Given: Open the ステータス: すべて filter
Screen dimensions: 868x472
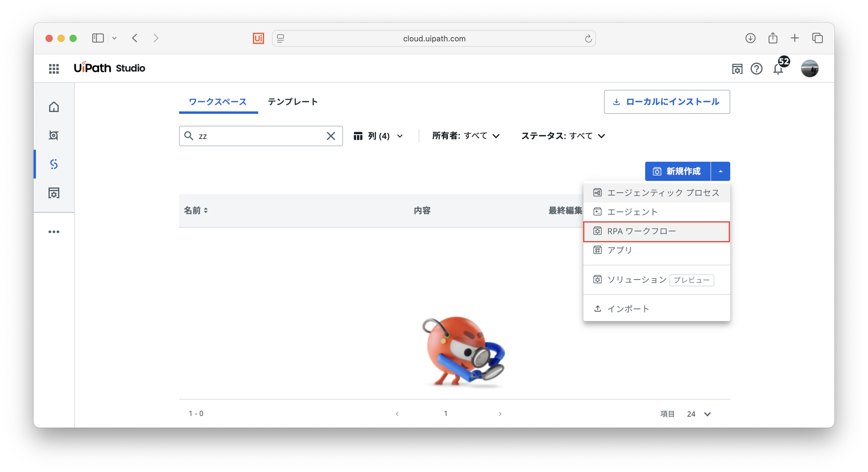Looking at the screenshot, I should 563,136.
